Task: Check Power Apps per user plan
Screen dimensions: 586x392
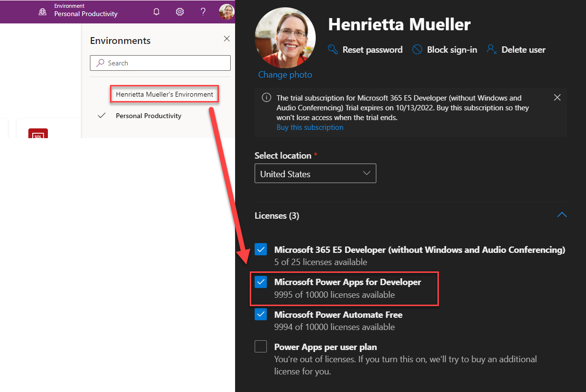Action: 261,347
